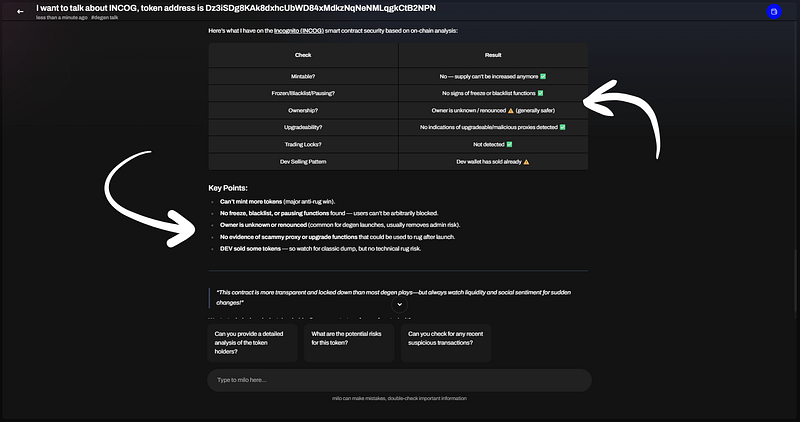Screen dimensions: 800x422
Task: Select 'What are the potential risks' suggestion
Action: (348, 342)
